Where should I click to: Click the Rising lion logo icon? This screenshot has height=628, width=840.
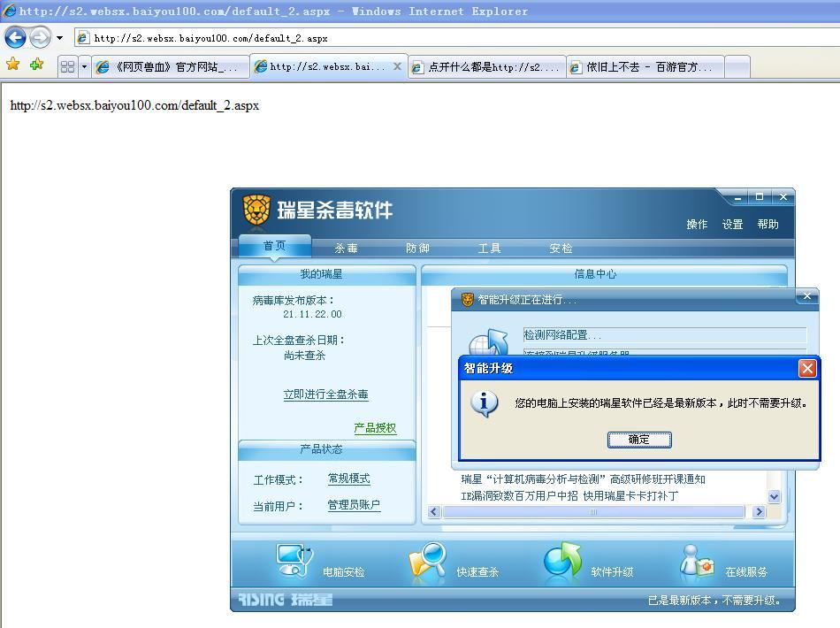[x=256, y=210]
